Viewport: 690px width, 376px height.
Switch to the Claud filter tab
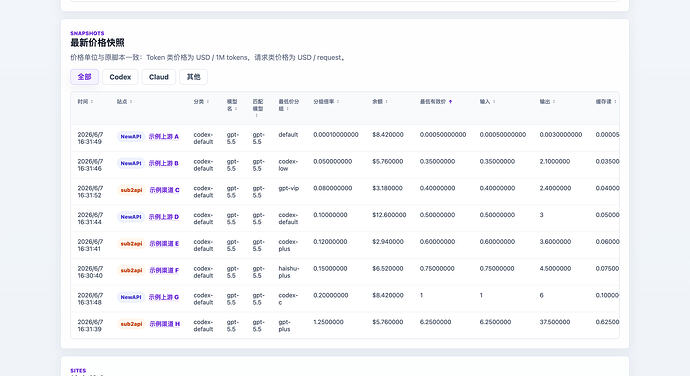[x=158, y=77]
